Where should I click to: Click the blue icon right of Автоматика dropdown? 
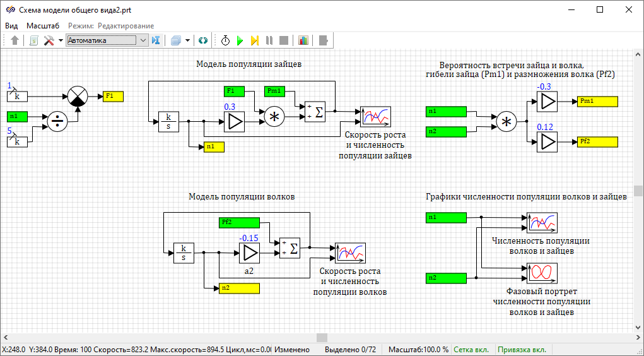(156, 40)
